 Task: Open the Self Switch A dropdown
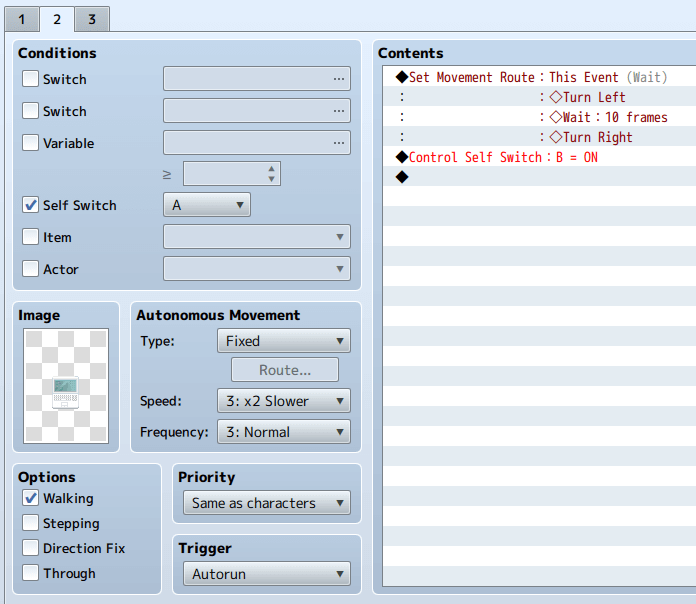tap(207, 205)
